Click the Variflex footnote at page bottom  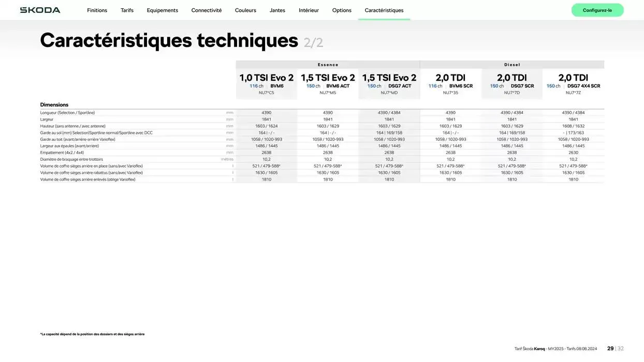tap(92, 334)
